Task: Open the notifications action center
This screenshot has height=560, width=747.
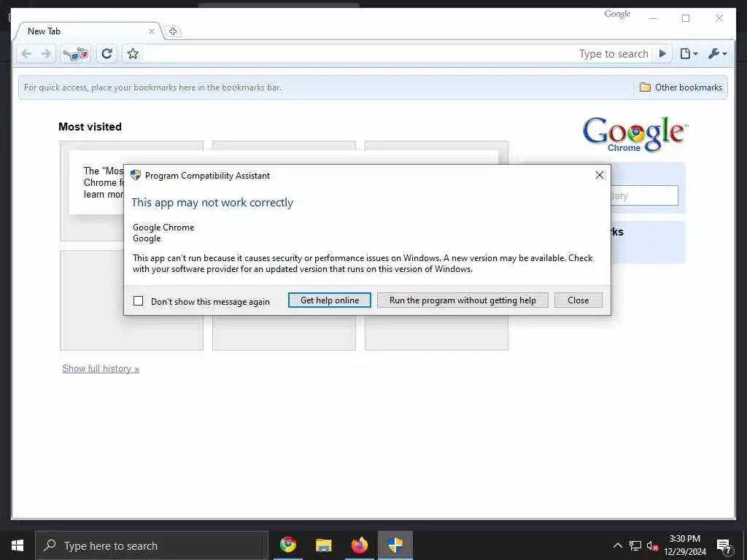Action: pyautogui.click(x=724, y=545)
